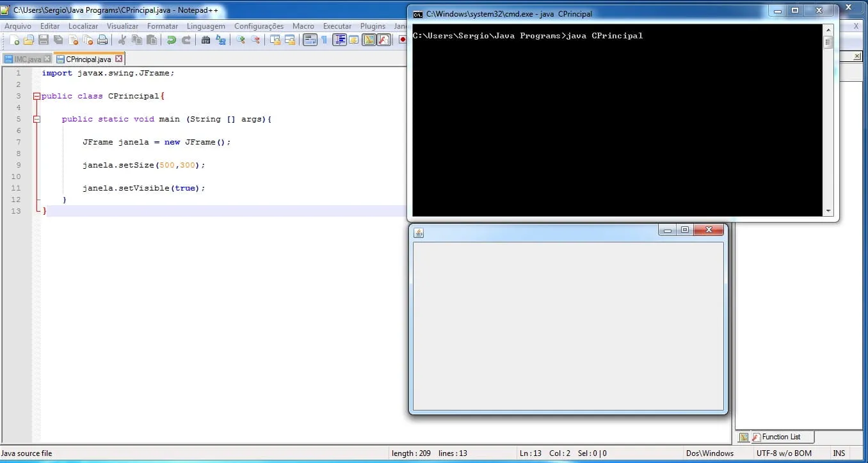Click the cmd window scrollbar down arrow
This screenshot has height=463, width=868.
tap(828, 211)
